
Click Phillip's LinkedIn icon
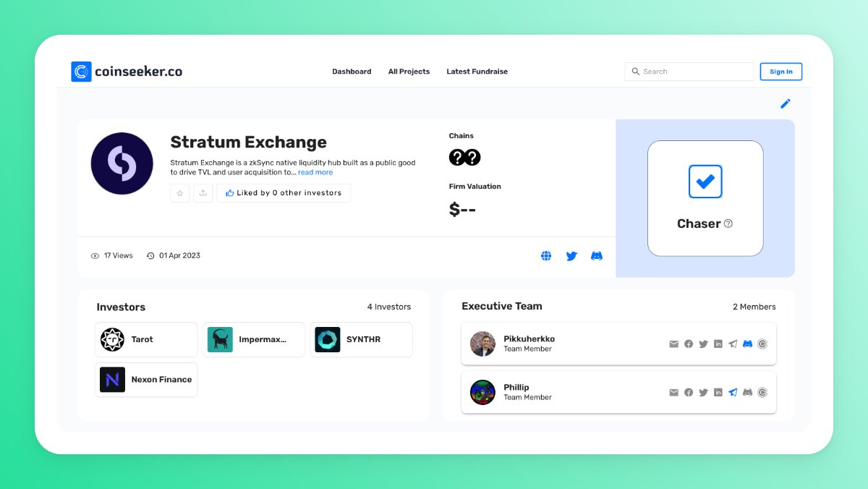(x=718, y=393)
